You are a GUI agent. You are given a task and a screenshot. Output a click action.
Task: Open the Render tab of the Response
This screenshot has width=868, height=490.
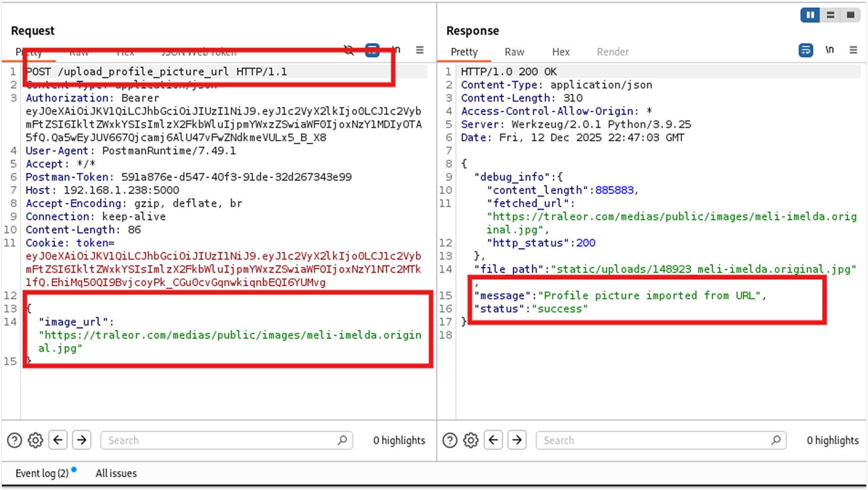point(612,52)
